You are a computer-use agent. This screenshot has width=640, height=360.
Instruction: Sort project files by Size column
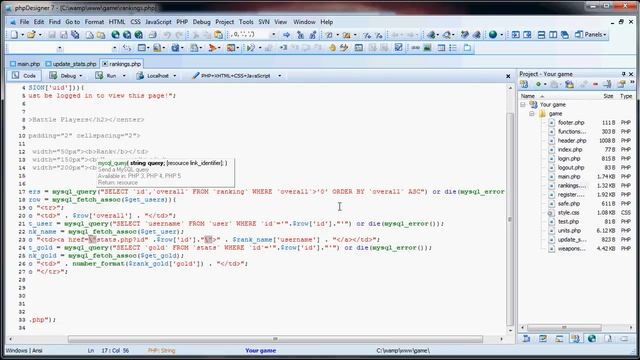pos(608,96)
